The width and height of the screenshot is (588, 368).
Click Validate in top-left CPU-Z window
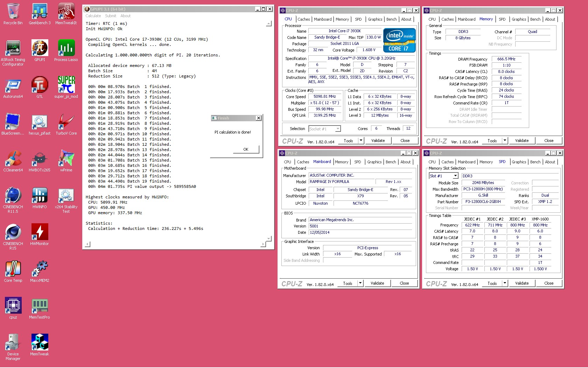tap(378, 141)
